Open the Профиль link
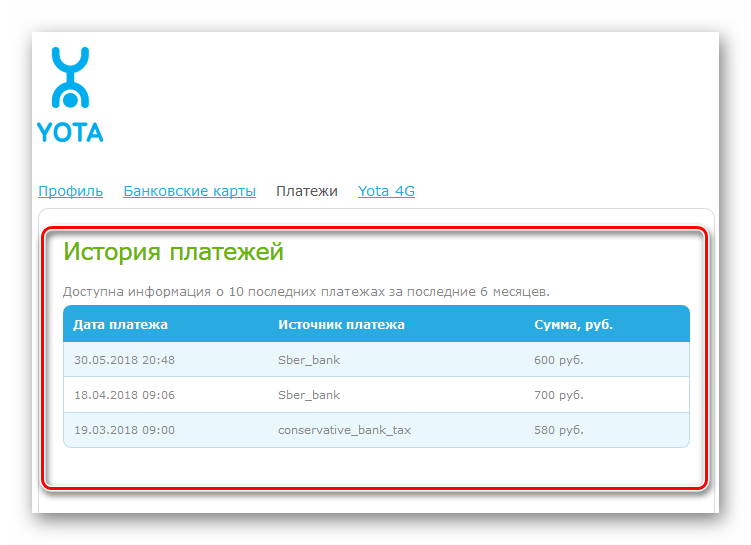Screen dimensions: 751x545 [70, 191]
